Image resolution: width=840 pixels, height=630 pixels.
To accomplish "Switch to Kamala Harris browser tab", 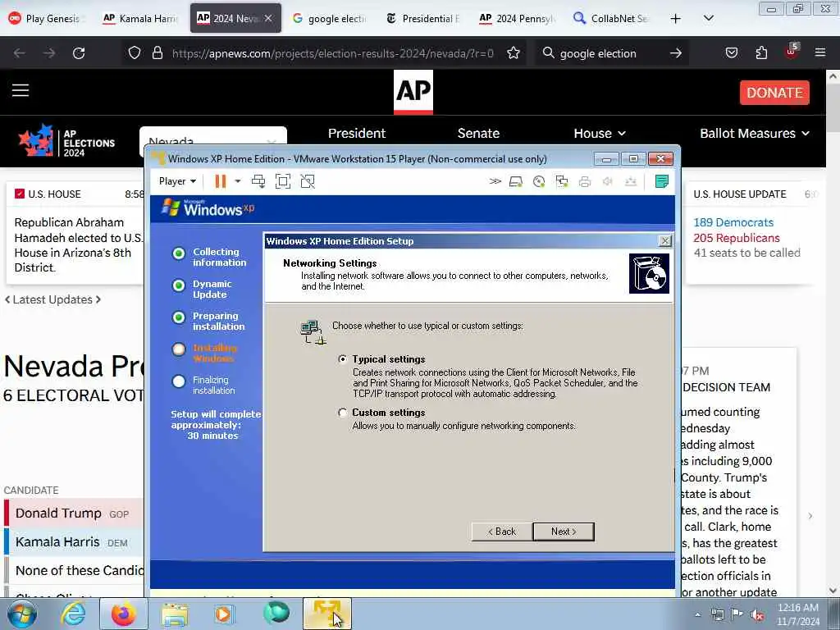I will pyautogui.click(x=140, y=18).
